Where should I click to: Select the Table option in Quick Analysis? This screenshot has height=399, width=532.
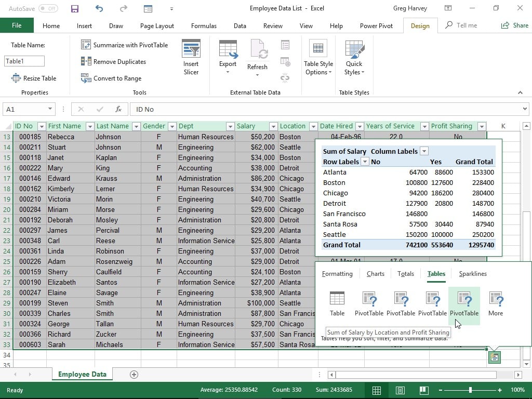(x=337, y=304)
